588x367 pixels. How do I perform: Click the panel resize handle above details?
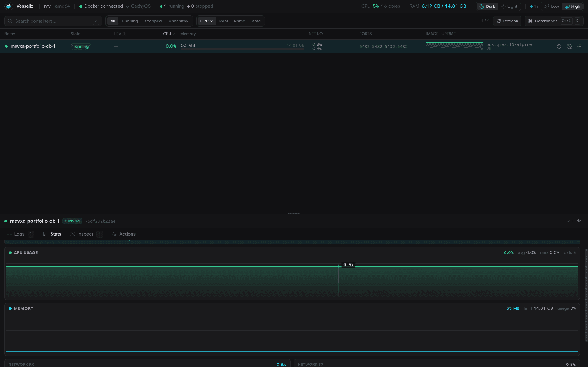click(294, 213)
